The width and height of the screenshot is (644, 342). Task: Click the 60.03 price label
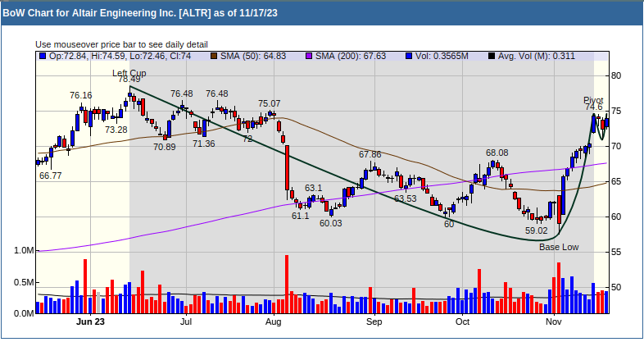pyautogui.click(x=331, y=224)
